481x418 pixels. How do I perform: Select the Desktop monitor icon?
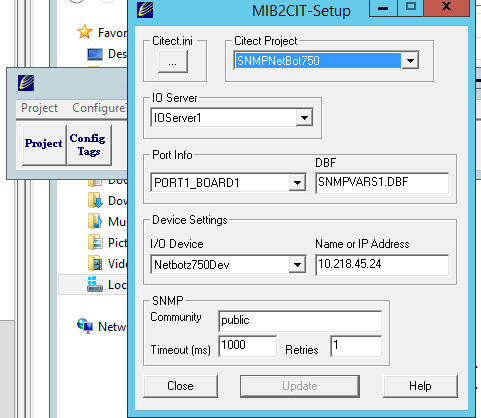[95, 54]
